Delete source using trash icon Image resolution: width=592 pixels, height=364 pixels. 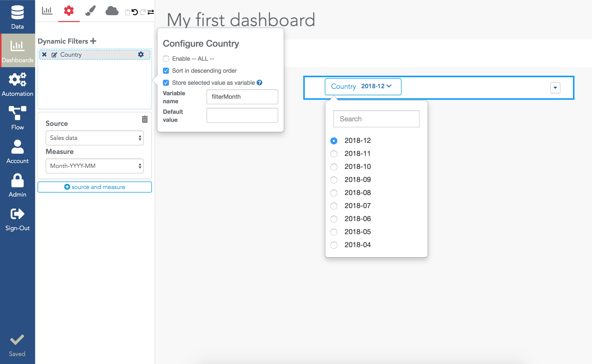(x=145, y=119)
